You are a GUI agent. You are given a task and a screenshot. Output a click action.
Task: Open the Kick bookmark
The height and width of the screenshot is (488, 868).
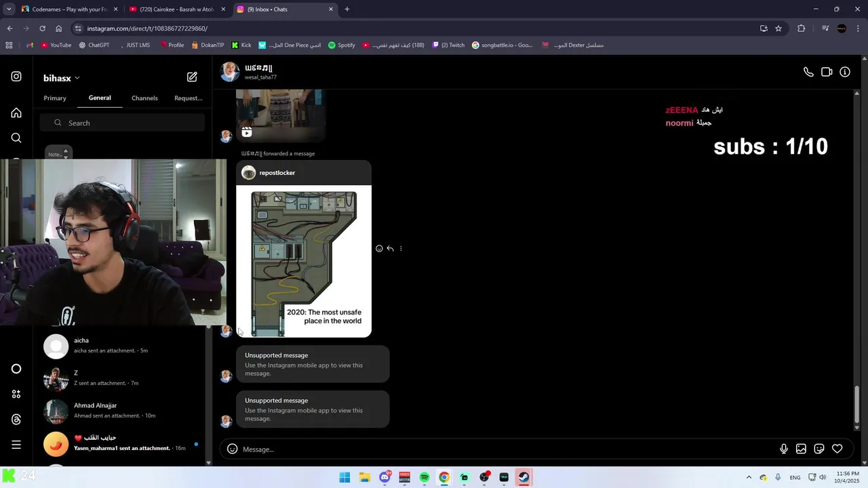(x=241, y=45)
